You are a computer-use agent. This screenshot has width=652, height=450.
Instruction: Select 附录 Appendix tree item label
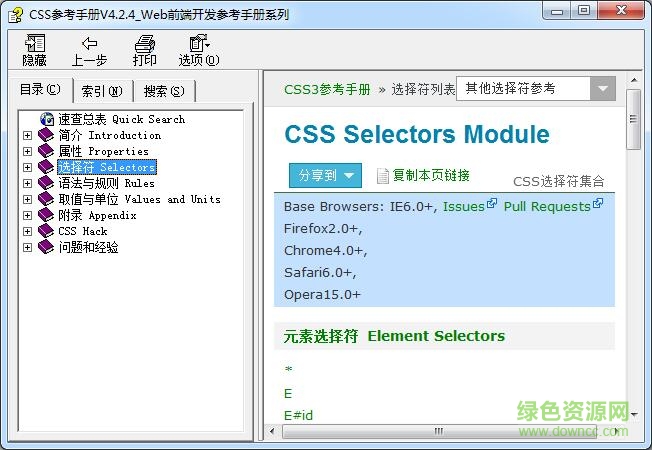coord(97,215)
